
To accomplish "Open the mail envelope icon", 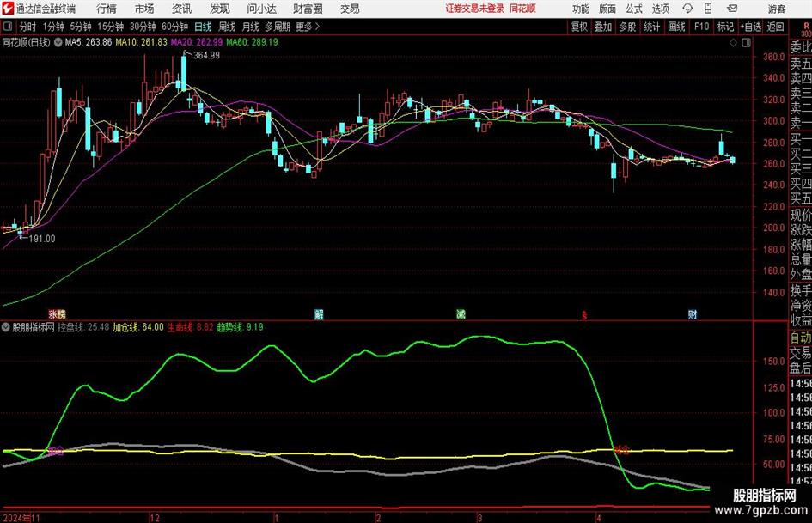I will pos(732,9).
